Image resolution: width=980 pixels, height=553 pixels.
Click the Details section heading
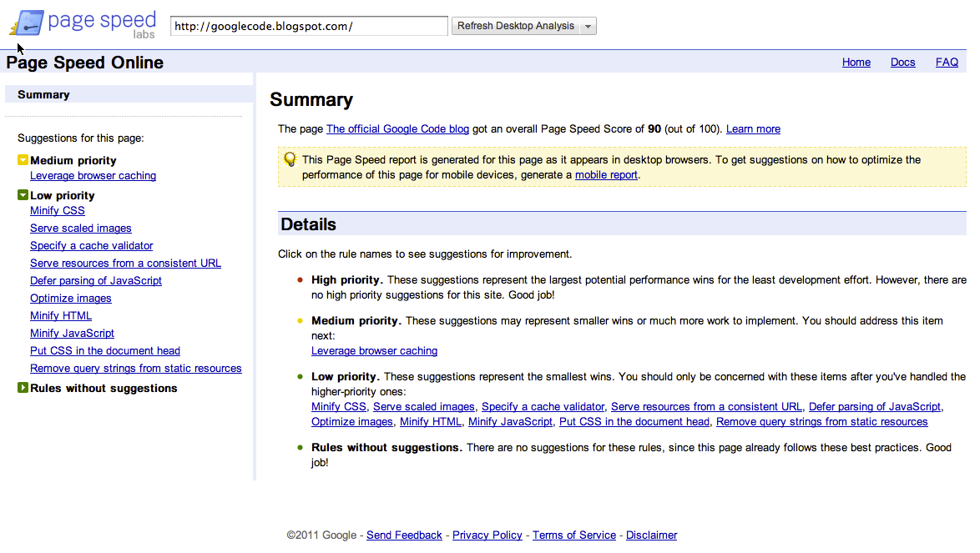(308, 224)
